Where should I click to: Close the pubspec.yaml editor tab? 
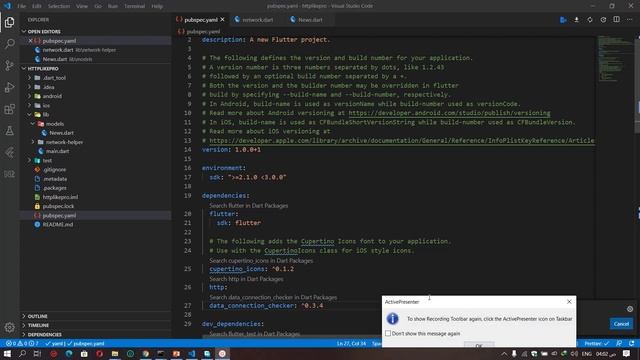(222, 20)
